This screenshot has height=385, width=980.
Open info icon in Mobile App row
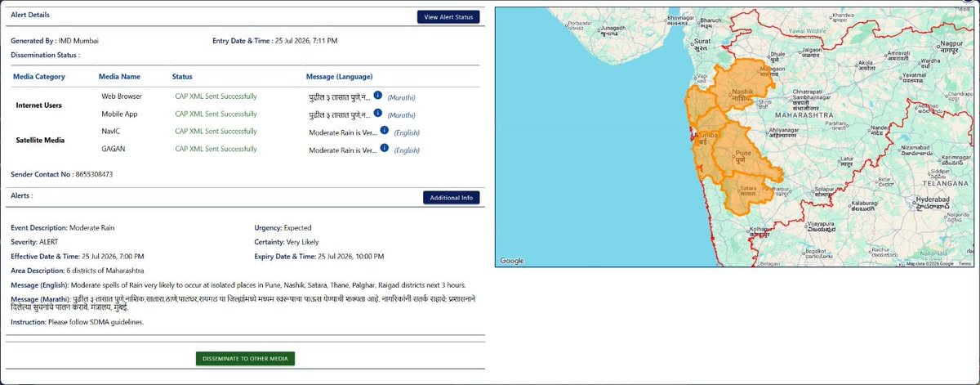pos(378,114)
